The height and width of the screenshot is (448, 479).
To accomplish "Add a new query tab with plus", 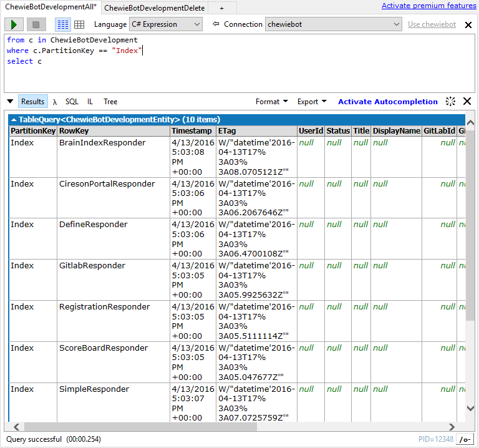I will [222, 8].
